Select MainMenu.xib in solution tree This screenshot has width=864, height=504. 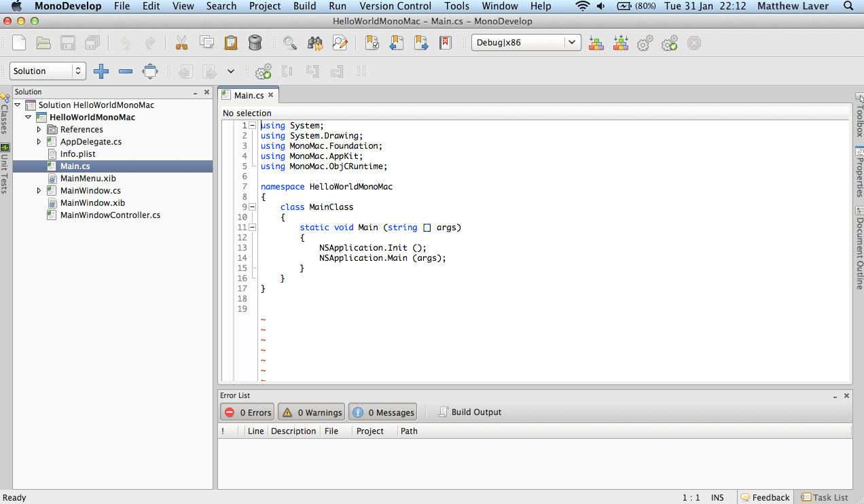[88, 179]
